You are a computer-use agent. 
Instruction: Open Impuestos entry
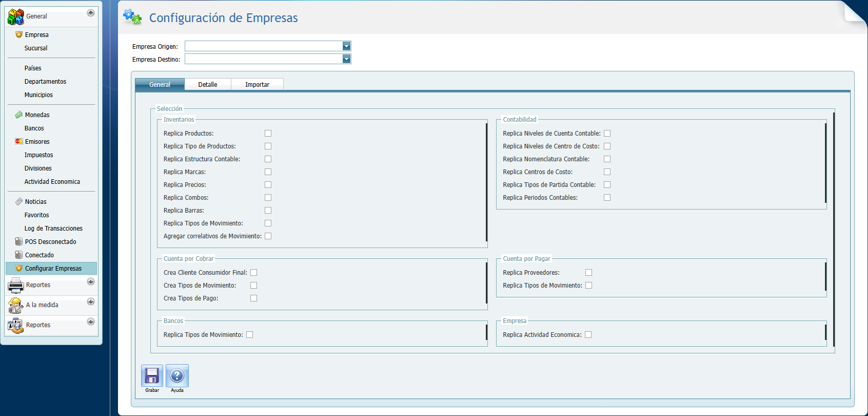pyautogui.click(x=38, y=155)
